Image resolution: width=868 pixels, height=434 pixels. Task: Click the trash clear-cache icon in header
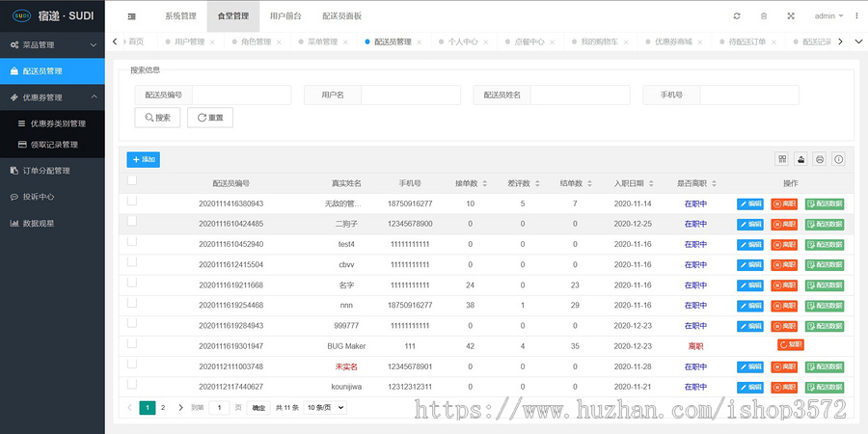pos(764,16)
